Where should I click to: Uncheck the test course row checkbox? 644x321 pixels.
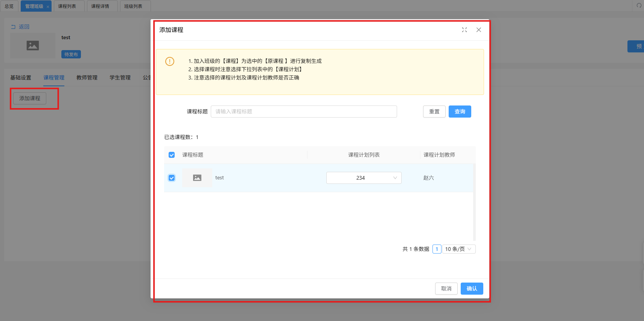pos(172,178)
